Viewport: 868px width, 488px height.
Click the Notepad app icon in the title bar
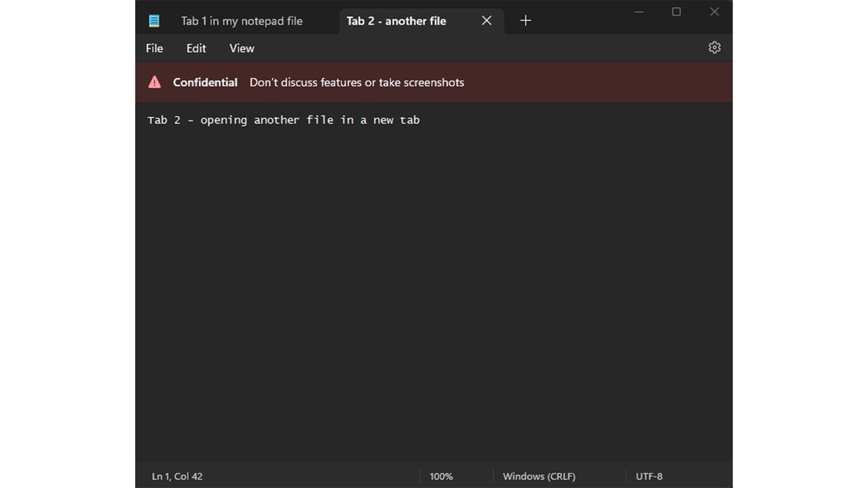154,20
